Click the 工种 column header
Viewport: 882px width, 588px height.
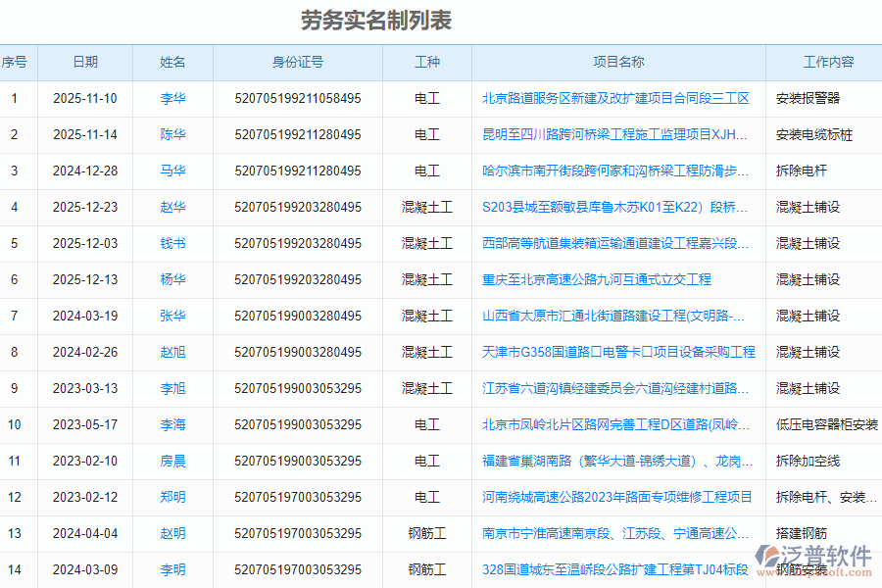click(x=426, y=62)
